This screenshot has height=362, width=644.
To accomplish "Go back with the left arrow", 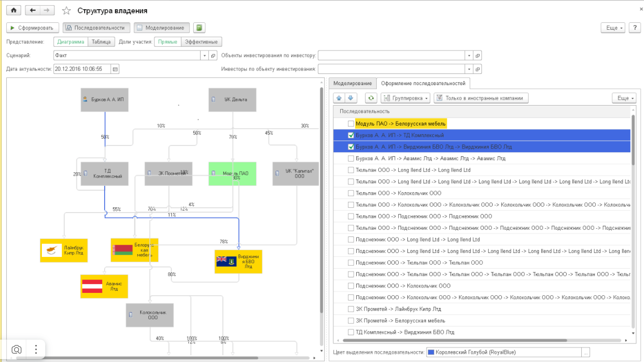I will click(32, 10).
